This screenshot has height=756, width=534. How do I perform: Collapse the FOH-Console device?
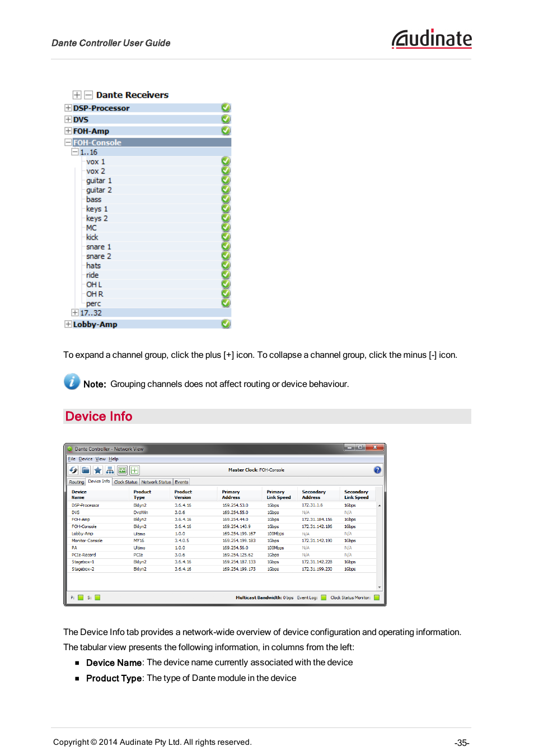pyautogui.click(x=68, y=142)
